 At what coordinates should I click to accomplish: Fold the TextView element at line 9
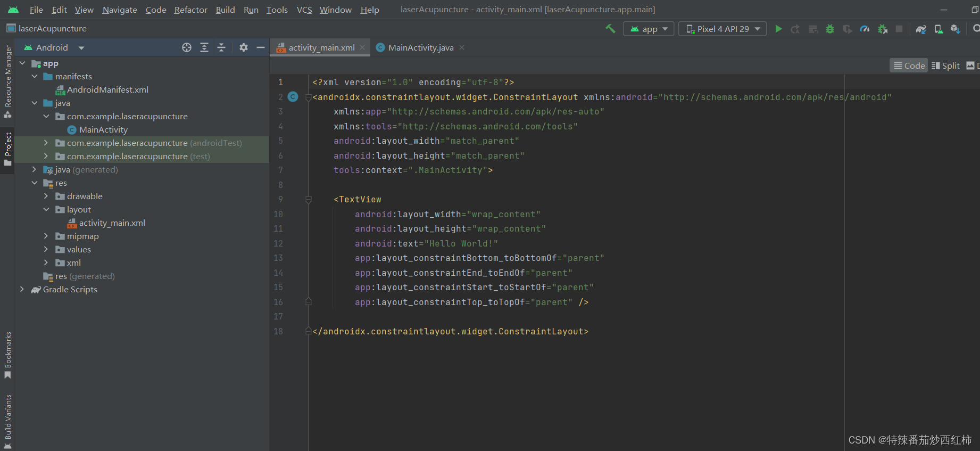(x=308, y=200)
